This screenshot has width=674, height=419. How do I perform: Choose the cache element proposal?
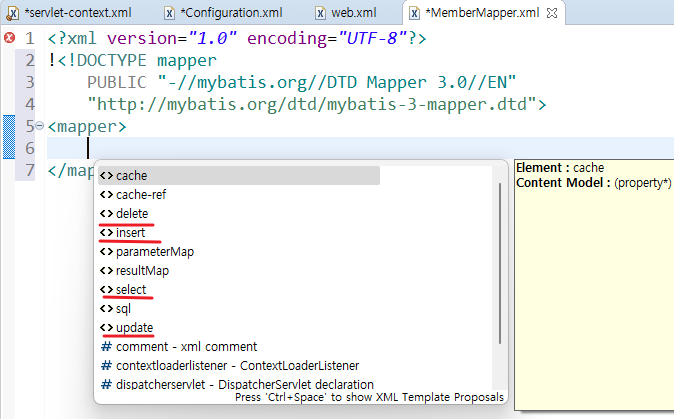point(239,176)
